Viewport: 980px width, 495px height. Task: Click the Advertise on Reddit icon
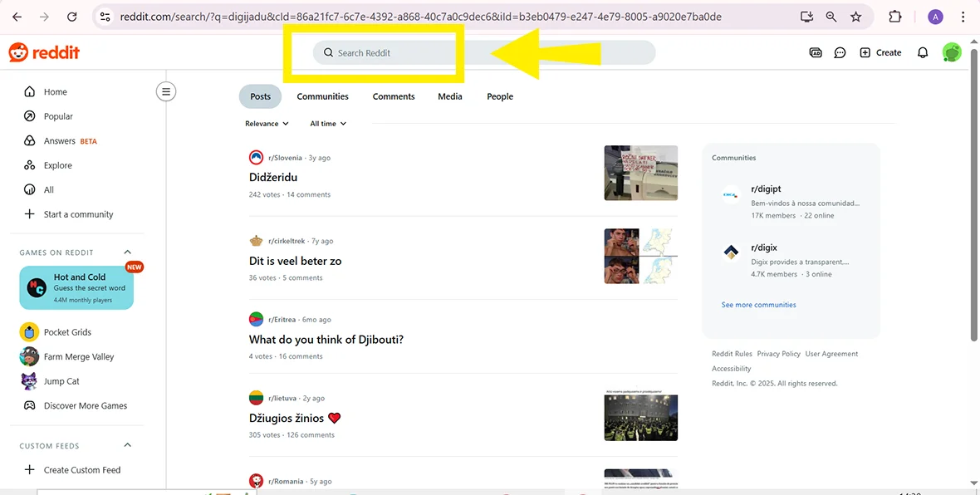coord(815,52)
